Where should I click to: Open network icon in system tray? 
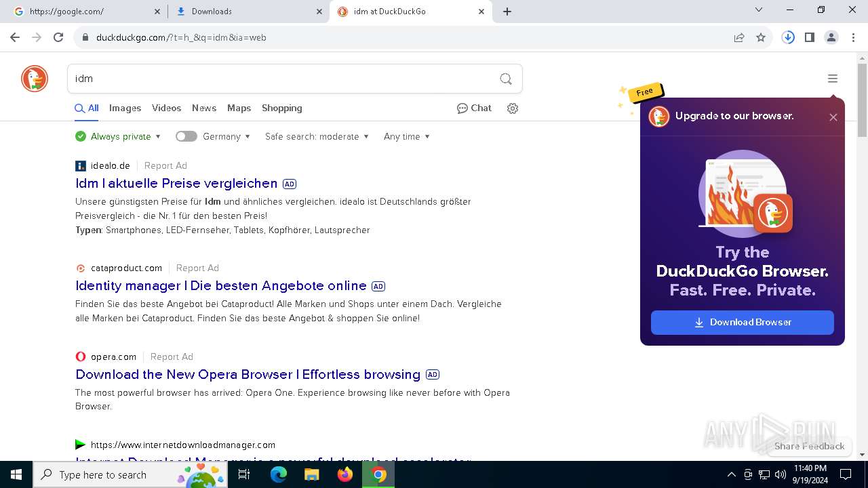click(764, 474)
